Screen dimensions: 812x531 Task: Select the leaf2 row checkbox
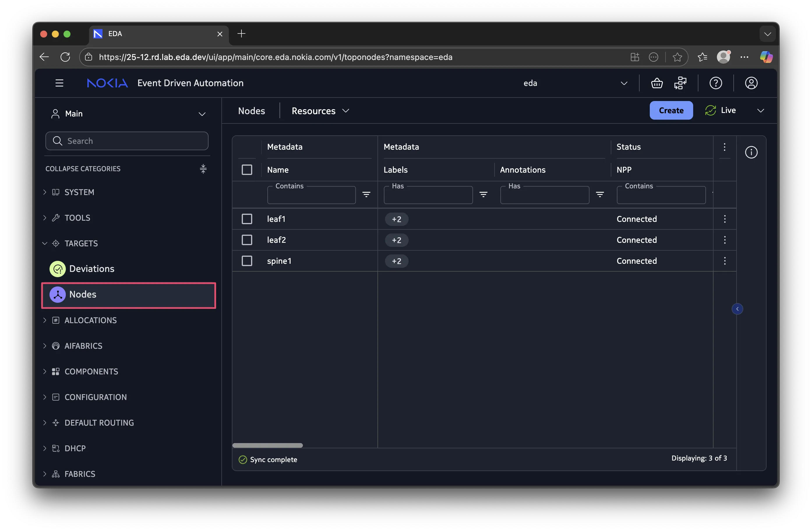(247, 240)
